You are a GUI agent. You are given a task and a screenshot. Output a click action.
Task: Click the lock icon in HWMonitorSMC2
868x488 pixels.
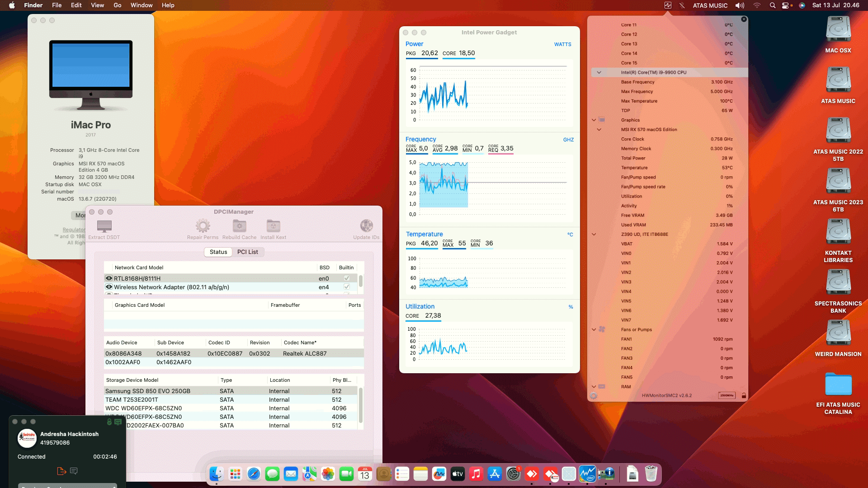pyautogui.click(x=744, y=395)
